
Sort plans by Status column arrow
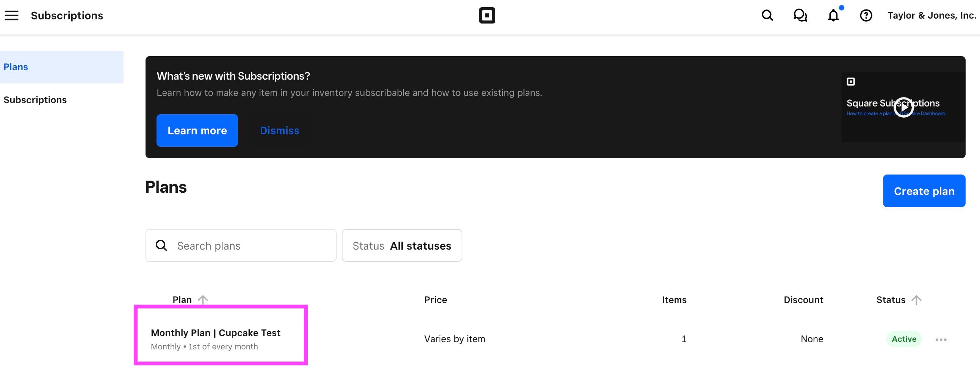coord(916,300)
